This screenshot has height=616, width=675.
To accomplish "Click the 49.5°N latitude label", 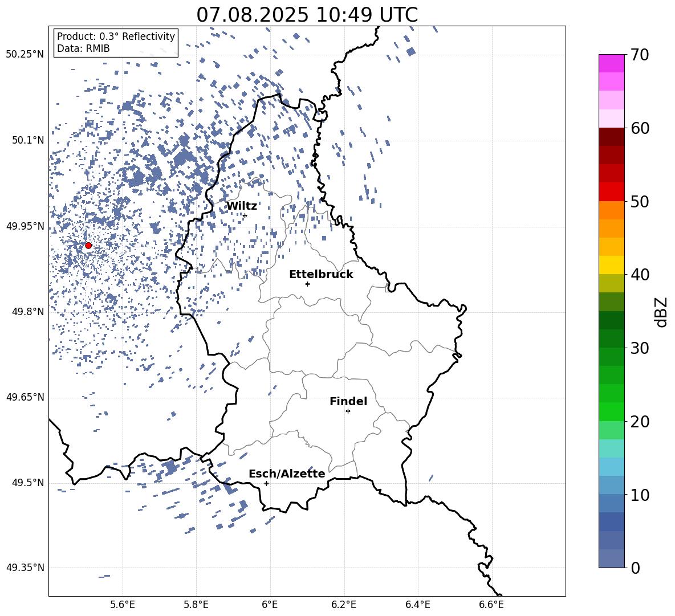I will [x=27, y=483].
